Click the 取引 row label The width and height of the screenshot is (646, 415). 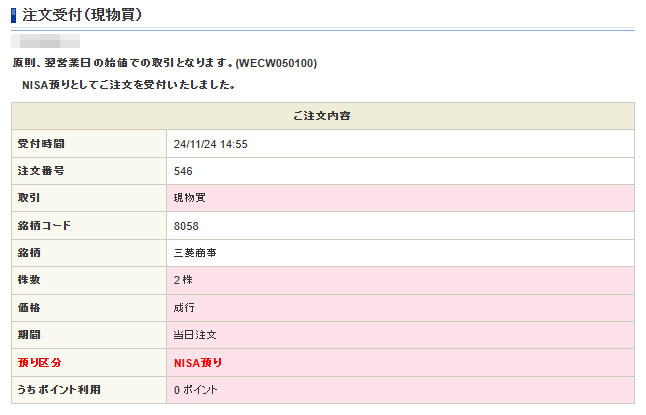coord(29,198)
